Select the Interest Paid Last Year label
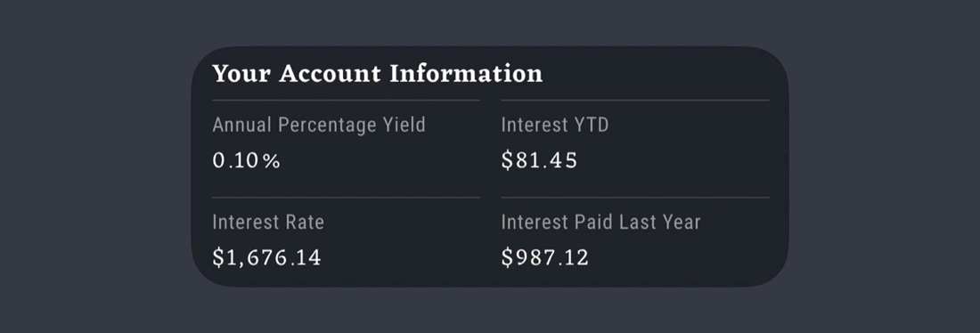The width and height of the screenshot is (980, 333). [x=600, y=222]
